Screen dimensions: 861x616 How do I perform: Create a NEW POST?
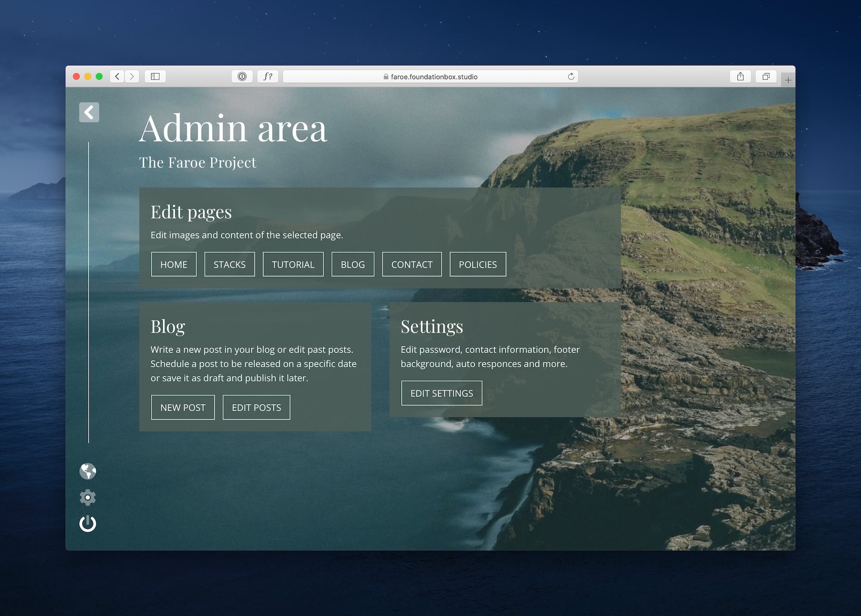183,407
